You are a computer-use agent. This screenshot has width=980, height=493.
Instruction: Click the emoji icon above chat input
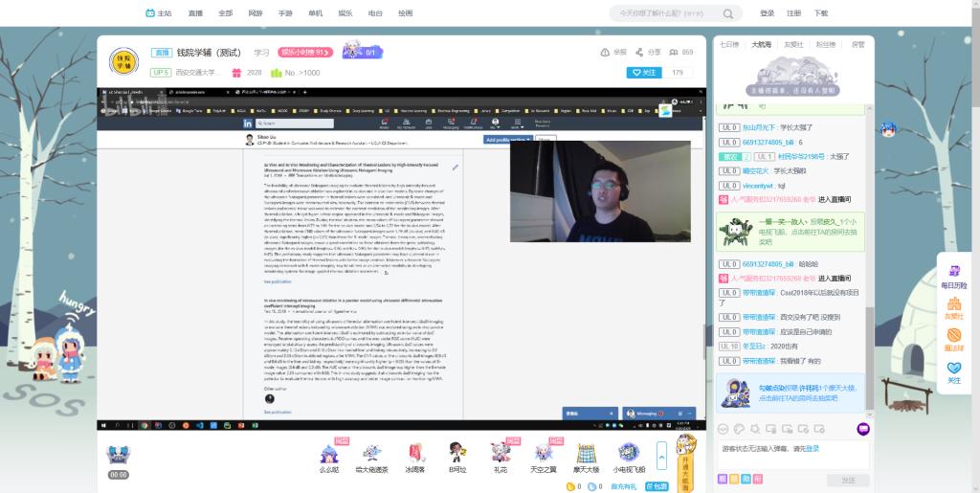point(723,429)
